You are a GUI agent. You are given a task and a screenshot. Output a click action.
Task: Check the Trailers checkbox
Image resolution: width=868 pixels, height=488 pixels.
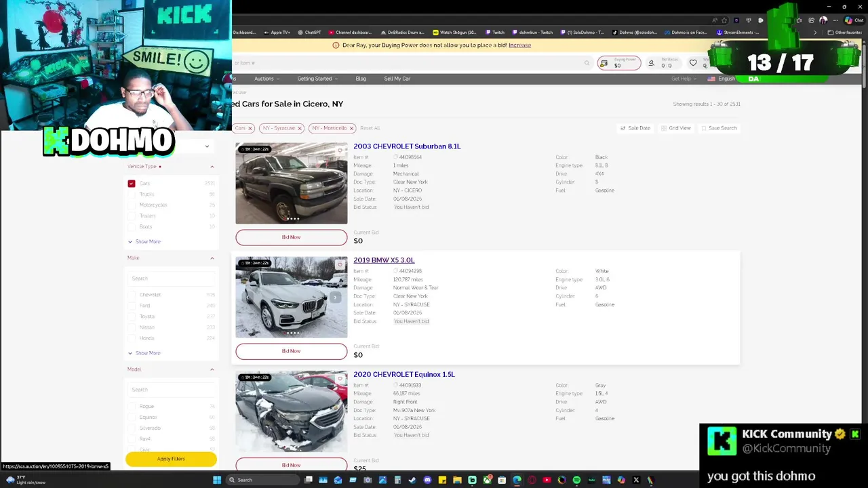[132, 216]
